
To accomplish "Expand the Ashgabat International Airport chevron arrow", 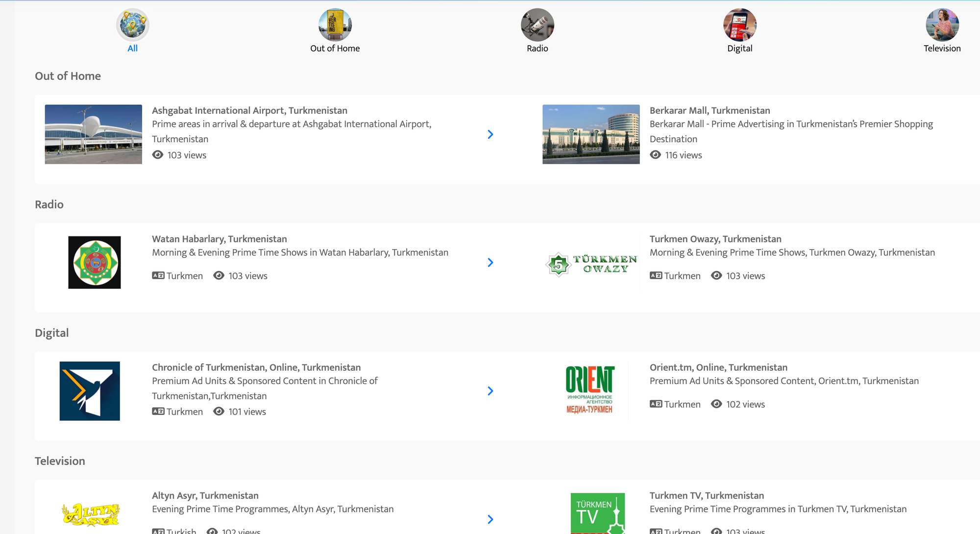I will coord(490,134).
